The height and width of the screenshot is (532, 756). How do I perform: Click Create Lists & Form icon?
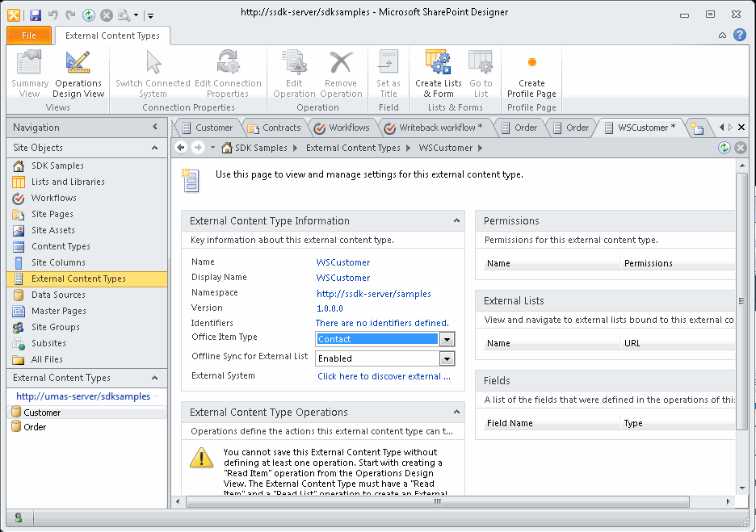coord(439,74)
